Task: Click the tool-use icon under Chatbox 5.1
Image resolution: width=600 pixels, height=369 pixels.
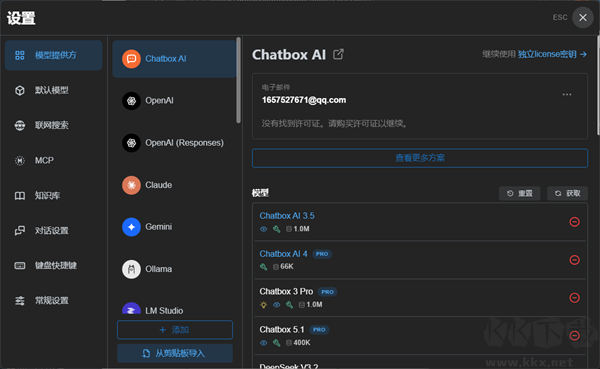Action: (277, 343)
